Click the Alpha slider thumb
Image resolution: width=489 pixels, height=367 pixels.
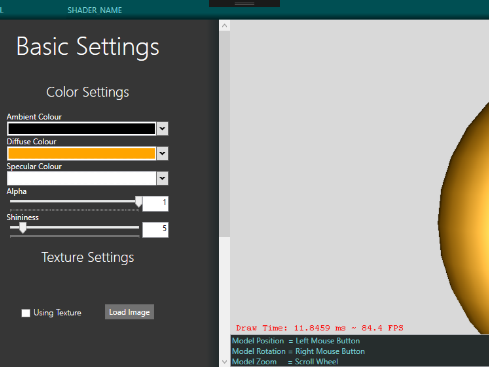click(x=138, y=202)
